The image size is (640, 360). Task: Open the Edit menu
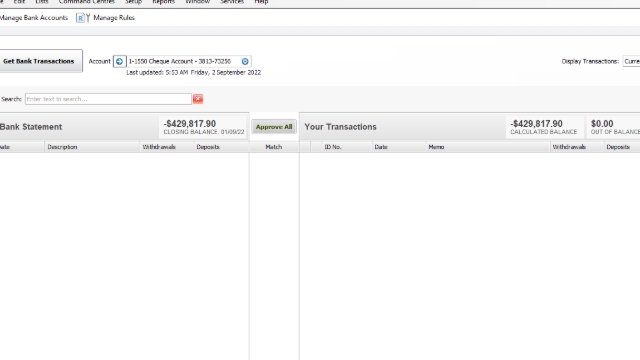[19, 2]
